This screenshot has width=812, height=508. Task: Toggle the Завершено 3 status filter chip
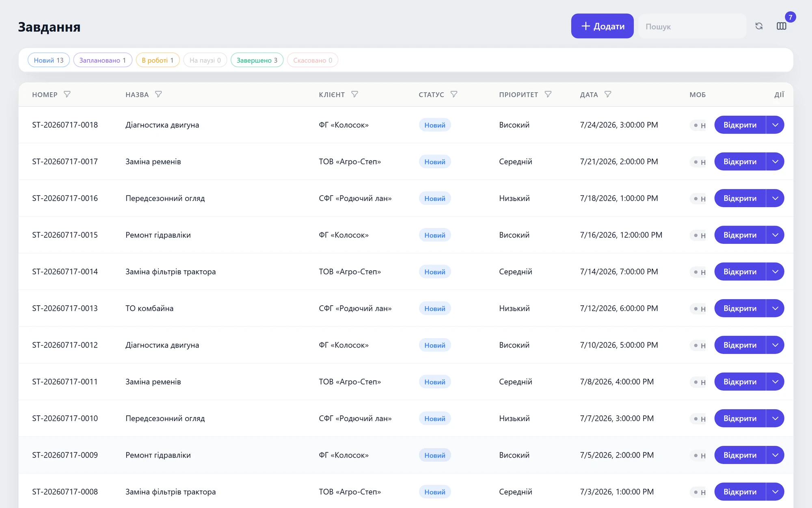click(257, 60)
